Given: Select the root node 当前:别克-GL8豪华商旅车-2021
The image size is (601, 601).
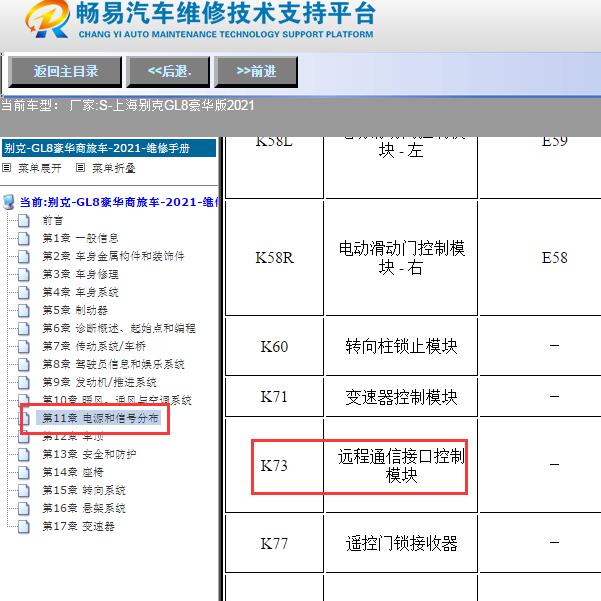Looking at the screenshot, I should coord(120,202).
